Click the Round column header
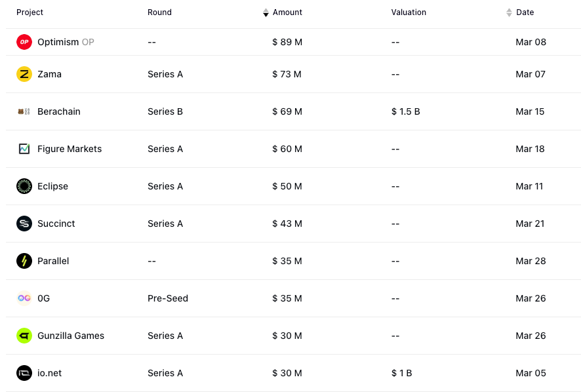Image resolution: width=581 pixels, height=392 pixels. click(x=159, y=12)
